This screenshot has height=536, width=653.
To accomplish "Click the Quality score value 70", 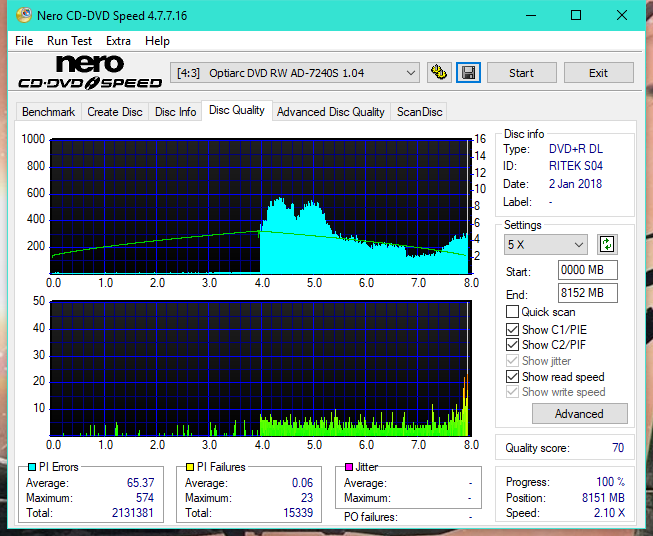I will coord(618,448).
